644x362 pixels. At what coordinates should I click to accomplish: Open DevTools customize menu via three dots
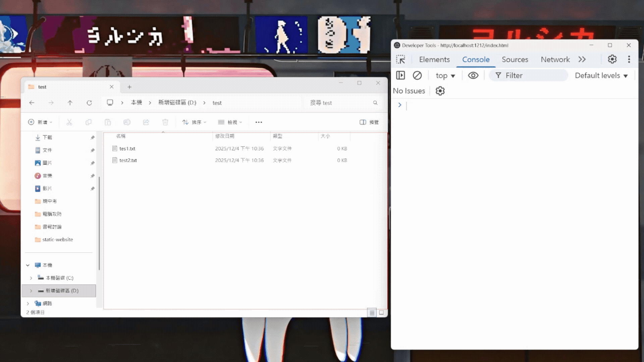click(629, 59)
